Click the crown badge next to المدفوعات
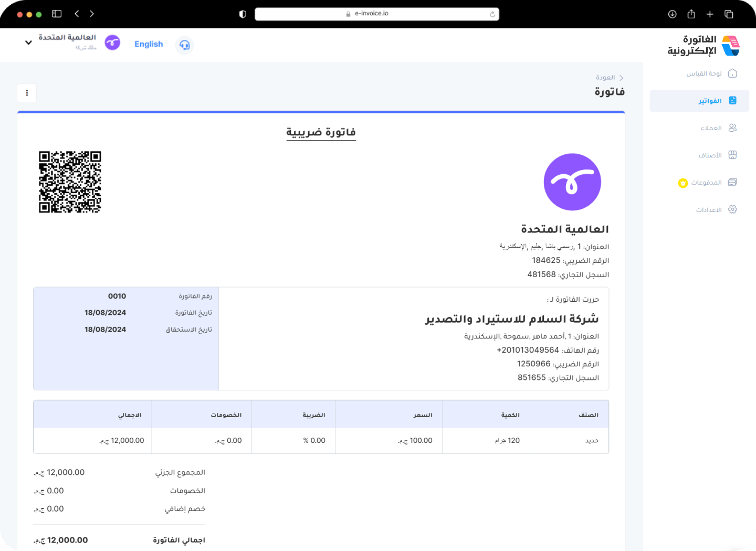This screenshot has height=551, width=756. click(682, 183)
